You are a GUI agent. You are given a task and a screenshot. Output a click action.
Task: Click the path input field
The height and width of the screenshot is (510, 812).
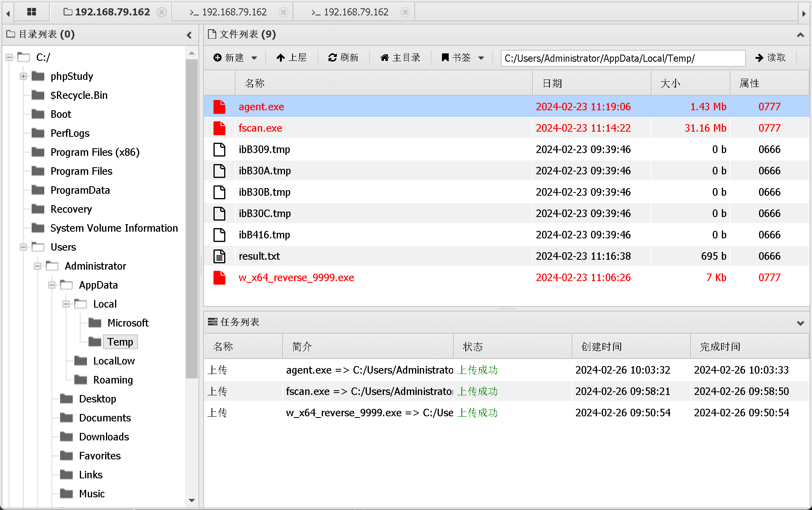coord(623,59)
